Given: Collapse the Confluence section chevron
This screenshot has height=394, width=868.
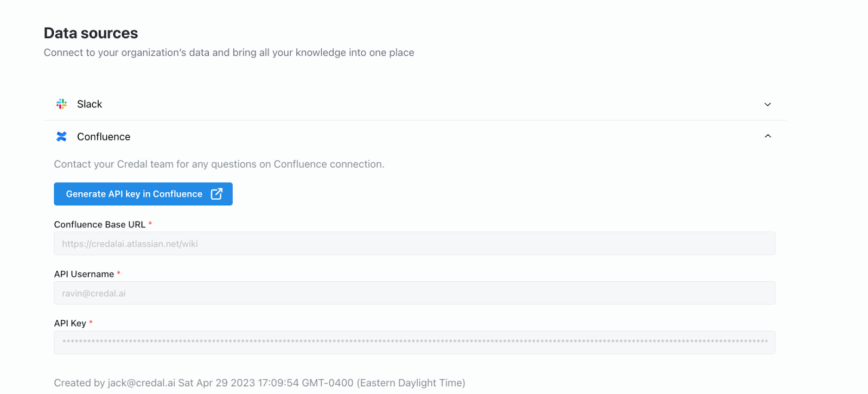Looking at the screenshot, I should click(768, 136).
